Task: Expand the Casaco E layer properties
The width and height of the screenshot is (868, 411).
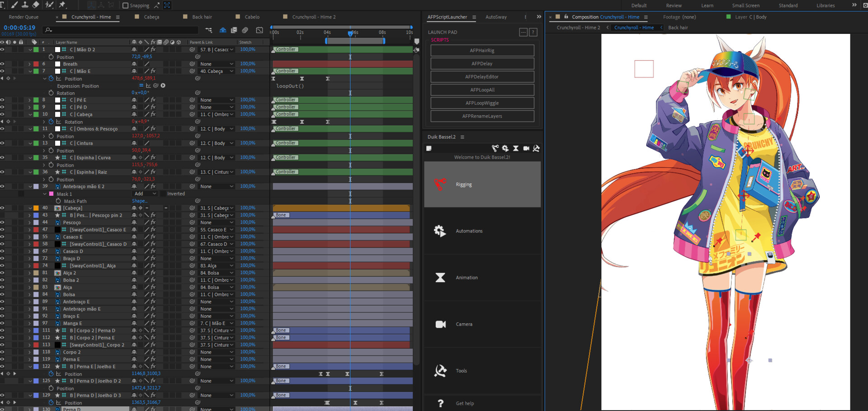Action: (30, 237)
